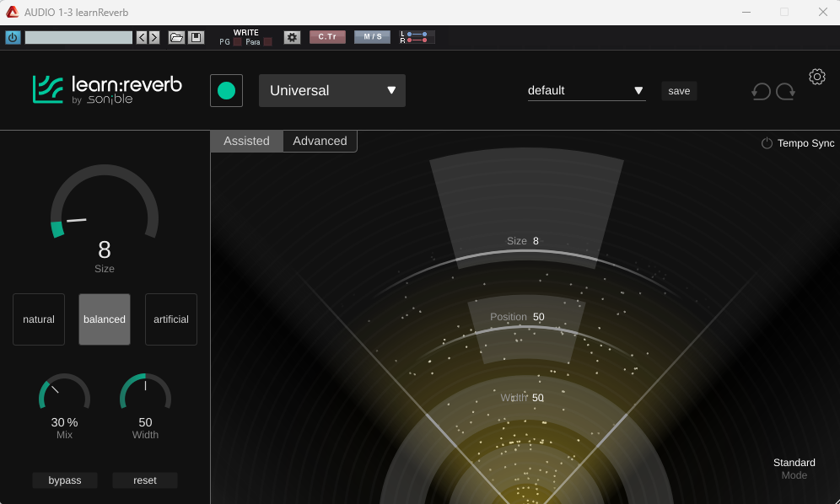Viewport: 840px width, 504px height.
Task: Click the app icon in title bar
Action: pos(12,12)
